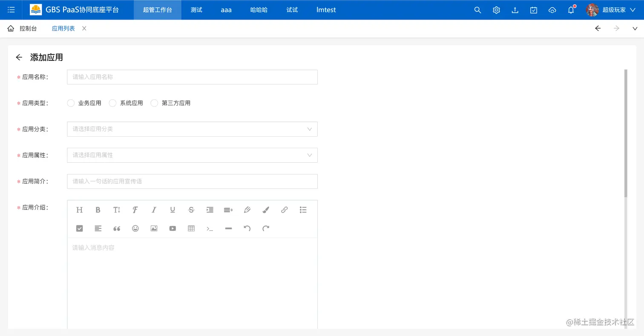644x336 pixels.
Task: Open the 试试 top menu item
Action: point(292,10)
